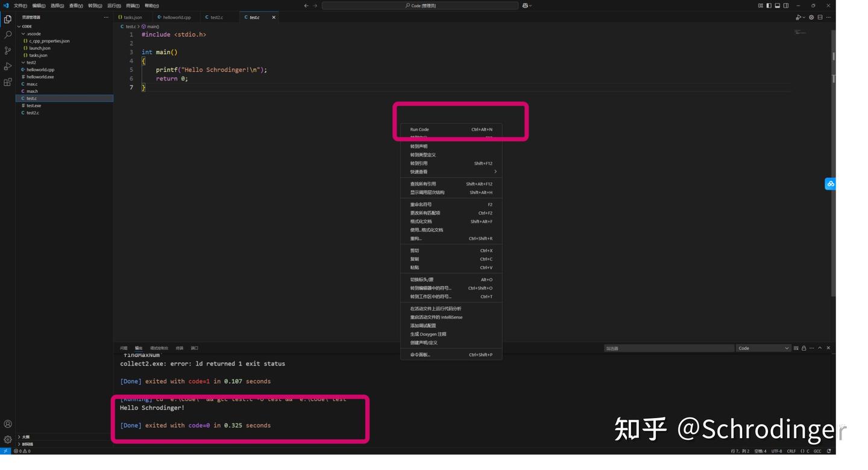The width and height of the screenshot is (868, 470).
Task: Open the Run and Debug view
Action: pos(8,66)
